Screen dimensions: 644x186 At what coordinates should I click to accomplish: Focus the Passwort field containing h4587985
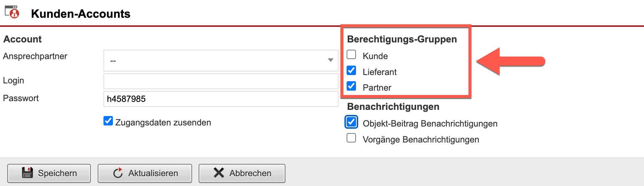221,99
